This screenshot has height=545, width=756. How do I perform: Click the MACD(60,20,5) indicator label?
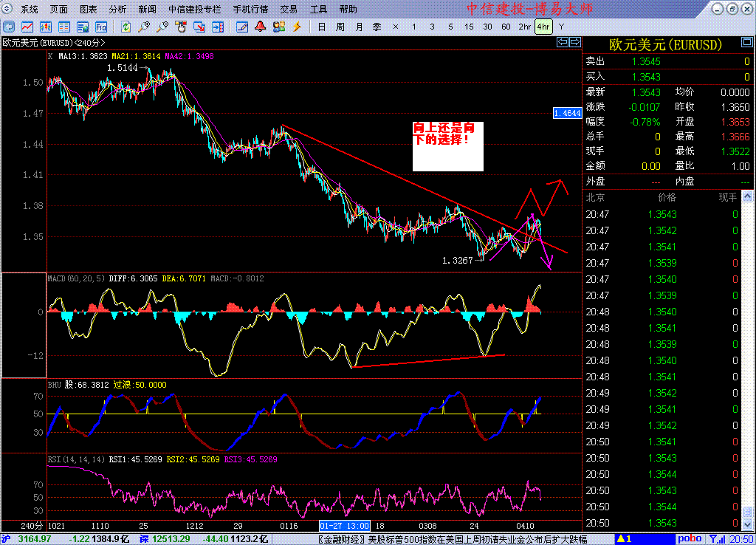tap(76, 278)
